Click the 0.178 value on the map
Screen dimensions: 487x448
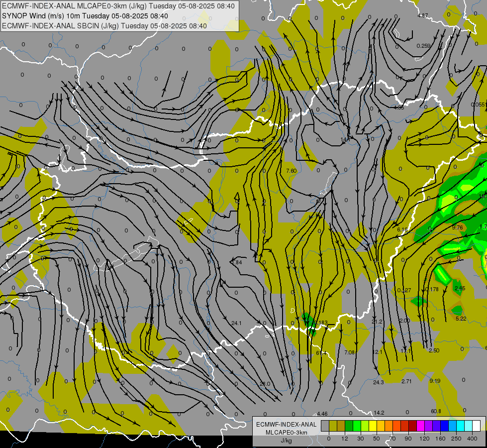tap(432, 289)
